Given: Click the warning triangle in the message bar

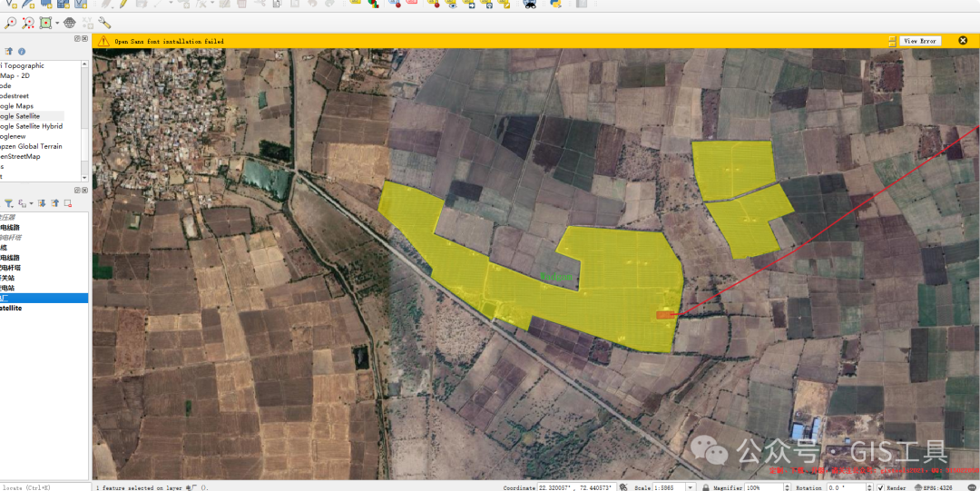Looking at the screenshot, I should tap(103, 41).
